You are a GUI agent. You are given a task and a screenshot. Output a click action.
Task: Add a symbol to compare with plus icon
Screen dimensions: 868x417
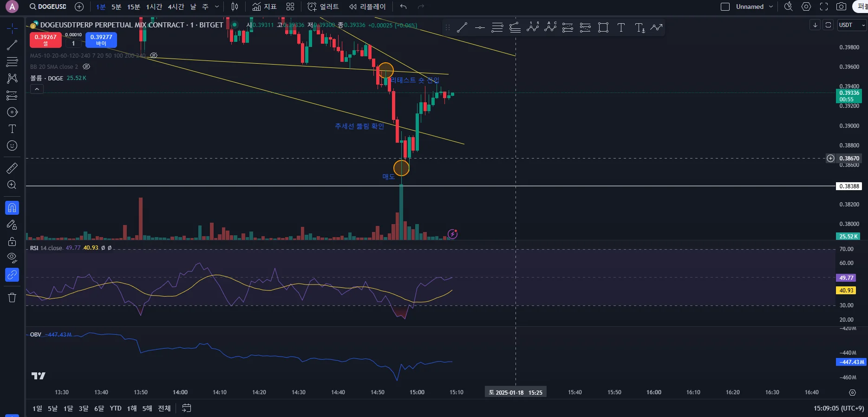[79, 7]
